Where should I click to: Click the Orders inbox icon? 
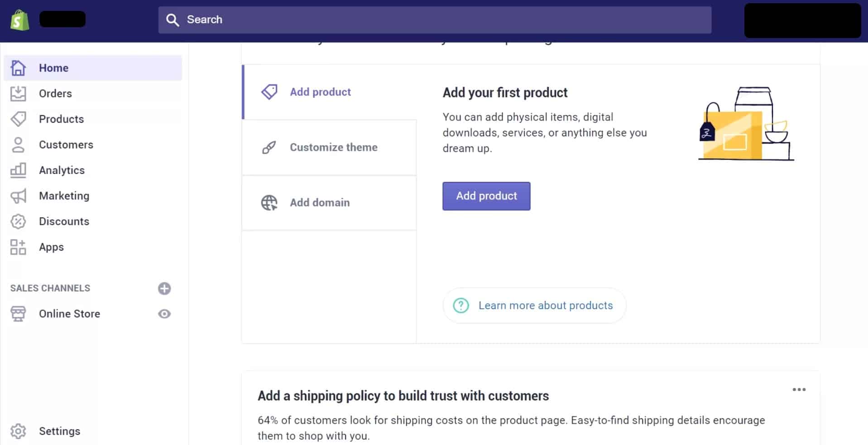18,93
